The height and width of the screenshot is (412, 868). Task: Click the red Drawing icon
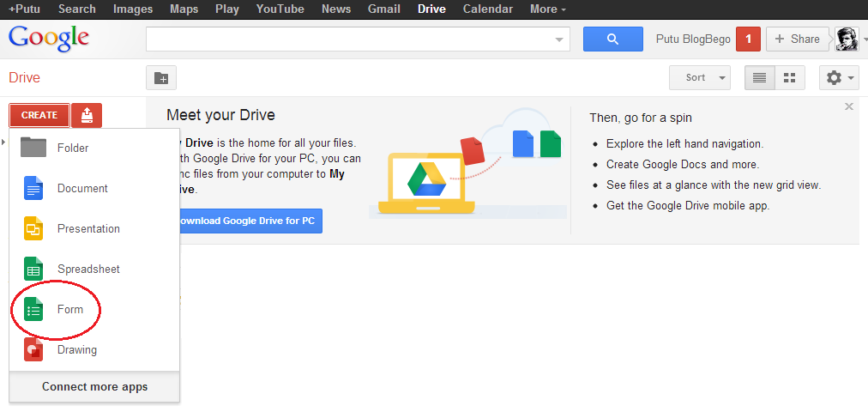click(33, 349)
